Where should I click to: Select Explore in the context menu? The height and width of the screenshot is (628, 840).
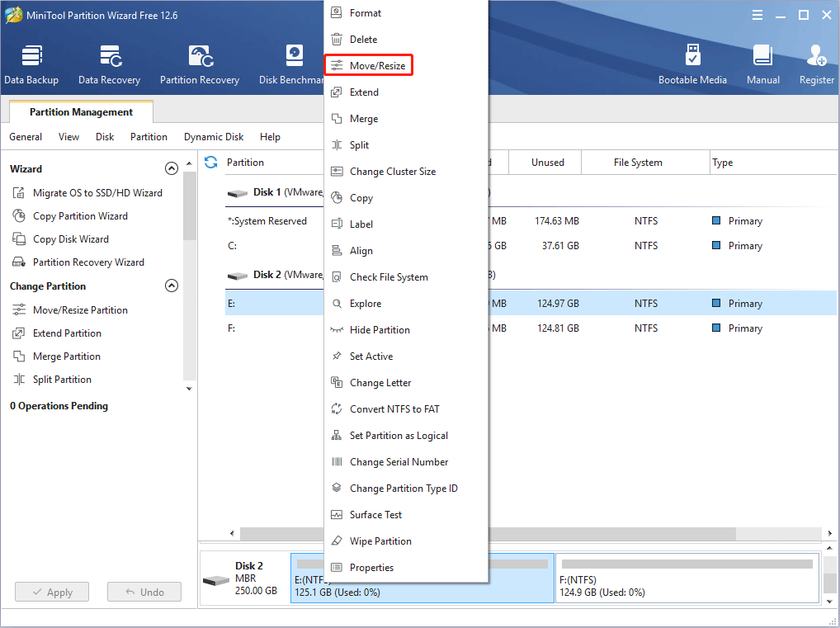tap(406, 304)
